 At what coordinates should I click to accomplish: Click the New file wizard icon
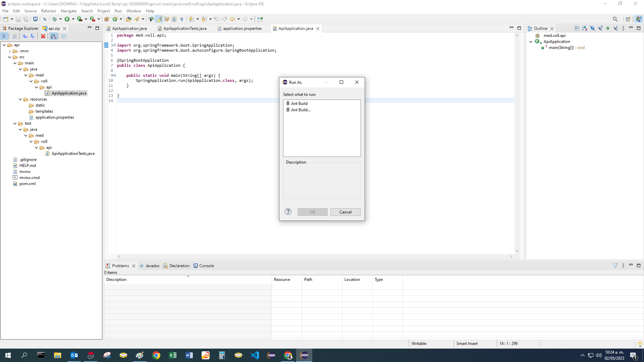(6, 19)
